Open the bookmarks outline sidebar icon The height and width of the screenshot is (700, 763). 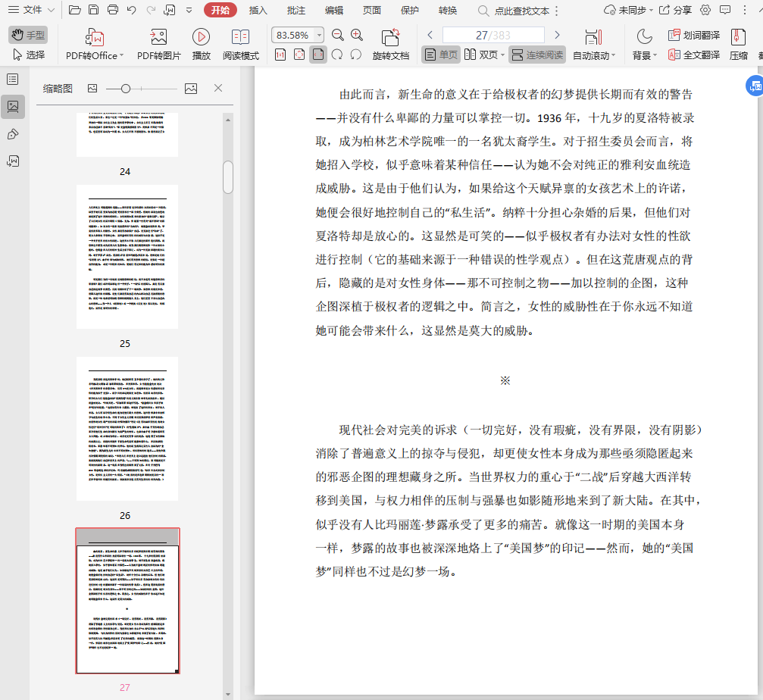(x=13, y=80)
